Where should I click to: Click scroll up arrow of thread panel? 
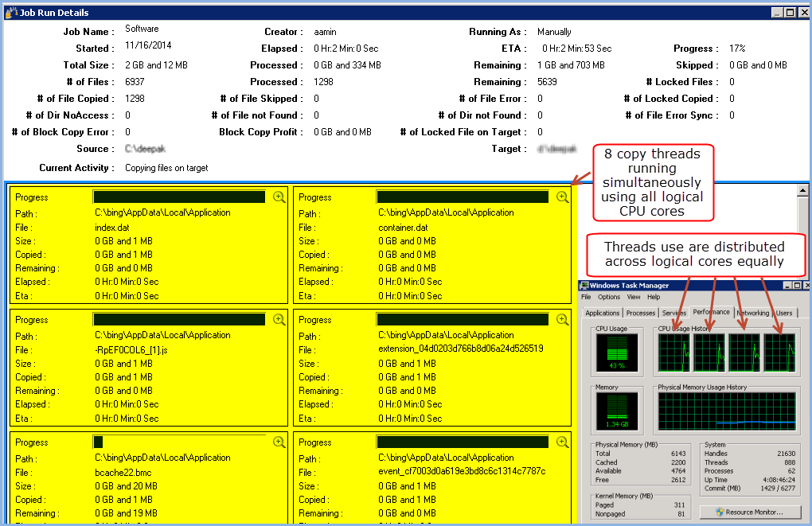(802, 190)
